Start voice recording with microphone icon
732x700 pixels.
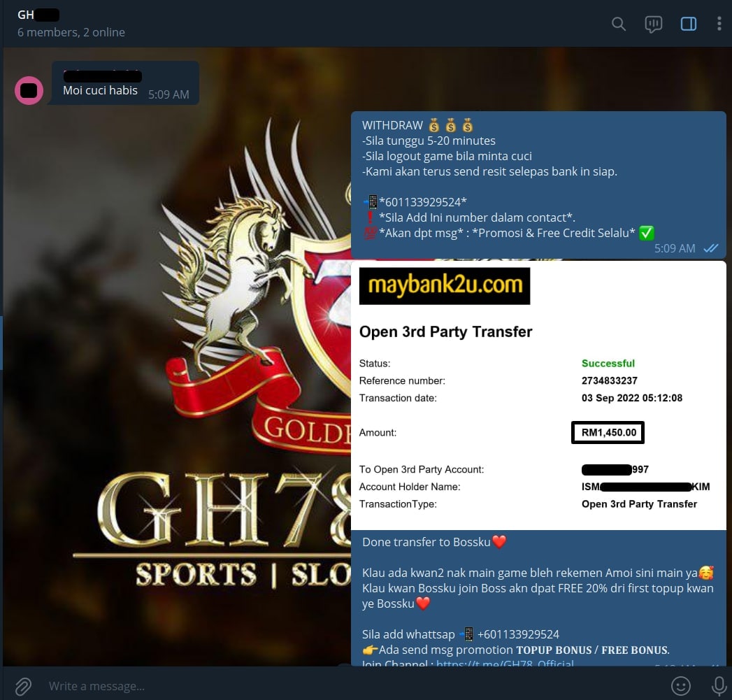coord(719,686)
